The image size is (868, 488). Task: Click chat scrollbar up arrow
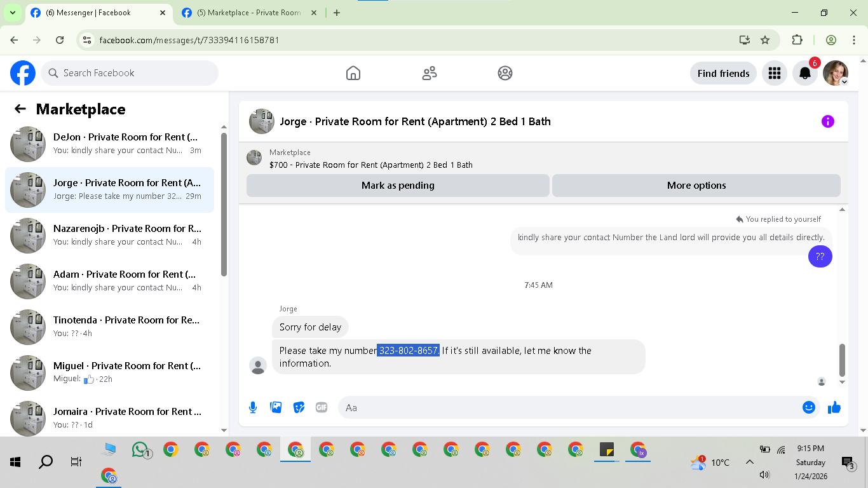coord(843,209)
